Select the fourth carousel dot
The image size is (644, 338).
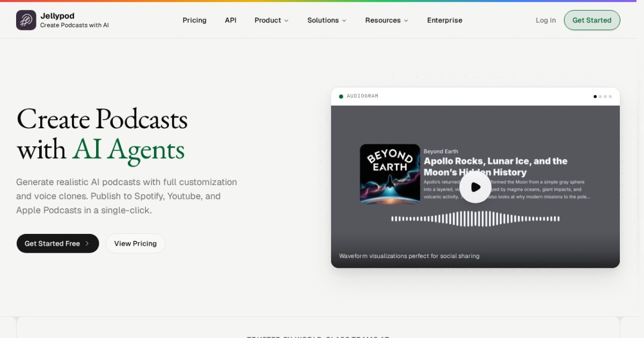610,97
